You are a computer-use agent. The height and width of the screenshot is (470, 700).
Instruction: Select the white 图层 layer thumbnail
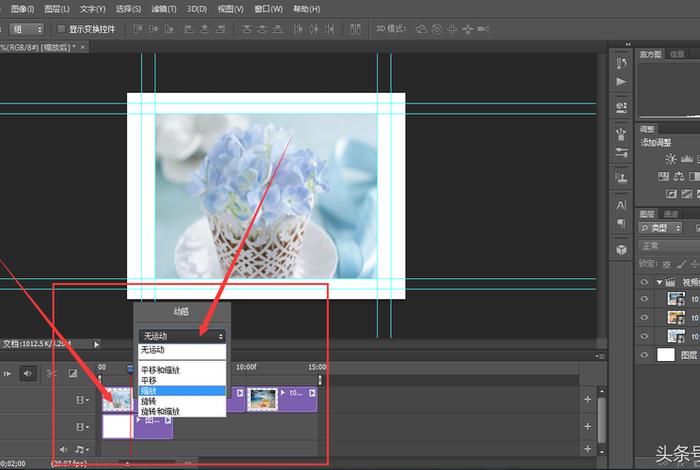pos(666,355)
